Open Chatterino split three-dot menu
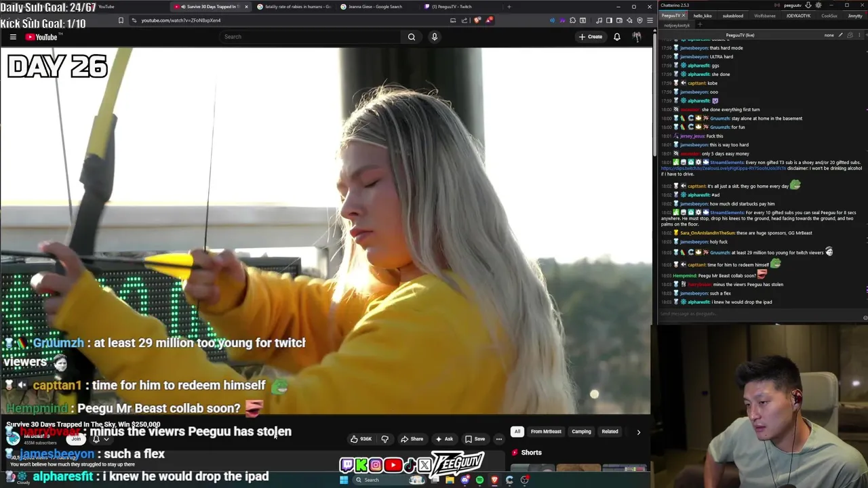The image size is (868, 488). point(859,35)
